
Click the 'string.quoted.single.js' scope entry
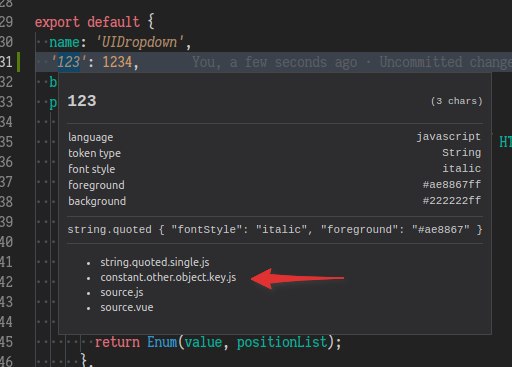tap(155, 262)
